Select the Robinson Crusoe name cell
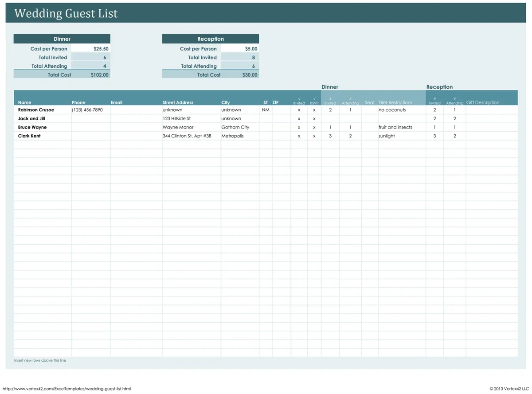The height and width of the screenshot is (394, 532). pyautogui.click(x=43, y=110)
